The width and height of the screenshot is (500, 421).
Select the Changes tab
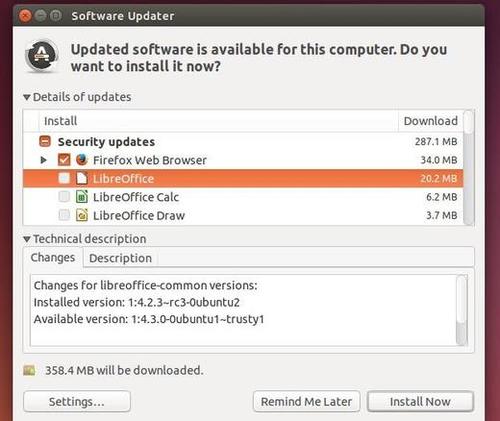point(53,257)
